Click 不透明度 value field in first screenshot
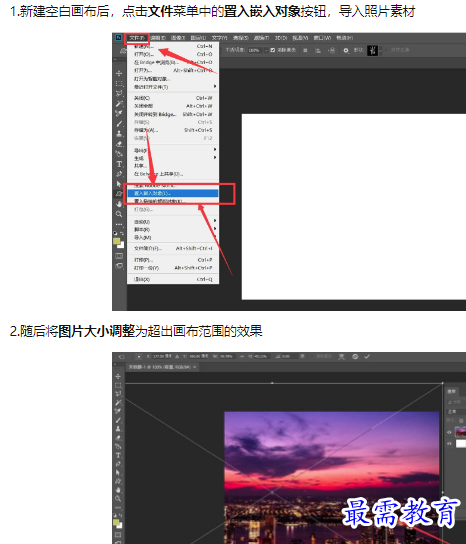This screenshot has height=544, width=466. click(x=254, y=50)
